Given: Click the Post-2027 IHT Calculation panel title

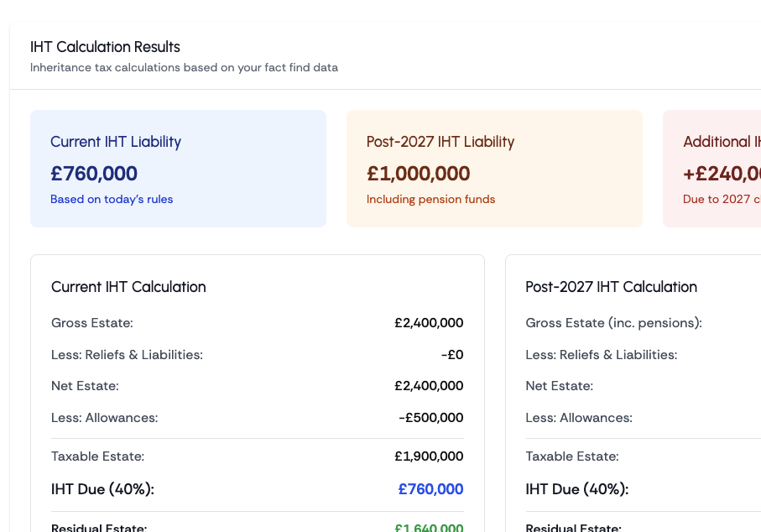Looking at the screenshot, I should 611,287.
